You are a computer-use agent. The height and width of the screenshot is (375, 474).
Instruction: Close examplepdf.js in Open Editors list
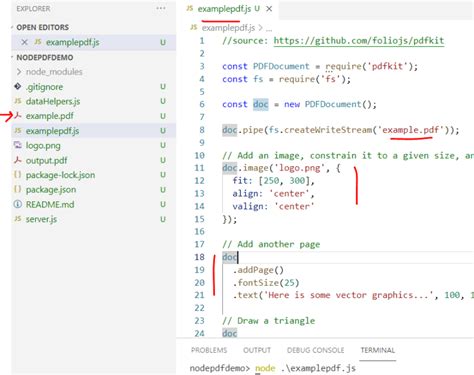pyautogui.click(x=24, y=42)
